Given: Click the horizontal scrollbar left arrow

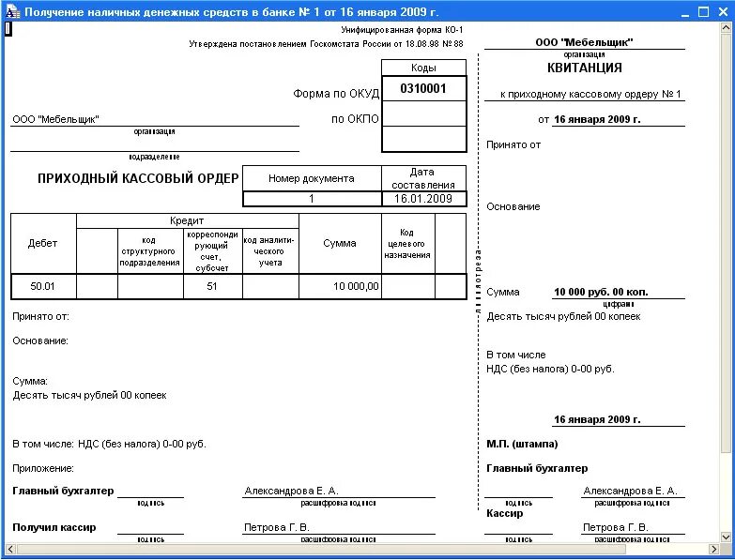Looking at the screenshot, I should click(9, 549).
